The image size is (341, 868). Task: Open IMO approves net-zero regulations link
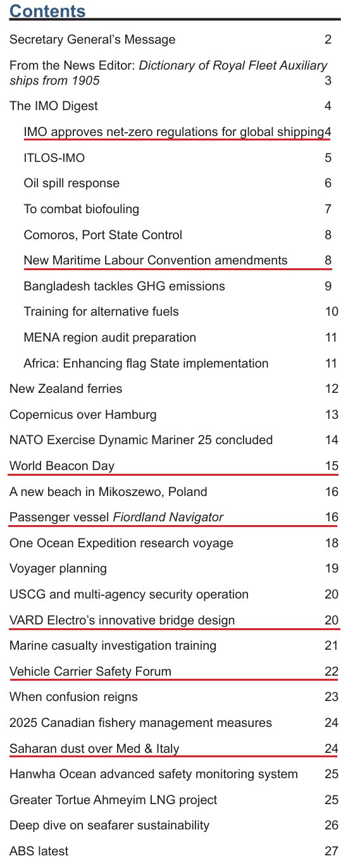[x=173, y=132]
